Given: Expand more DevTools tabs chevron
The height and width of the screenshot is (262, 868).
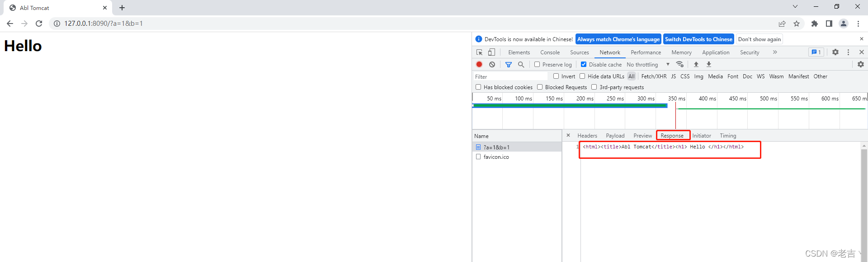Looking at the screenshot, I should point(775,52).
